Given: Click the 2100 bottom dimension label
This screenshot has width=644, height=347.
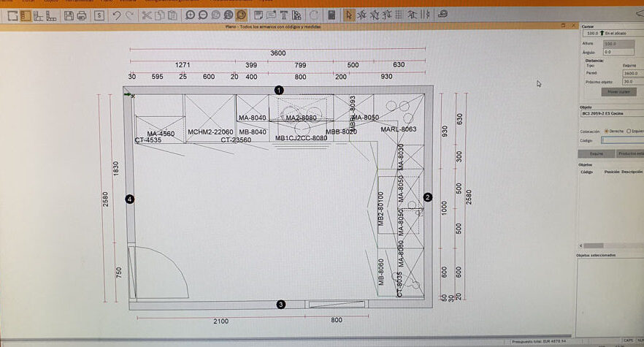Looking at the screenshot, I should (221, 321).
